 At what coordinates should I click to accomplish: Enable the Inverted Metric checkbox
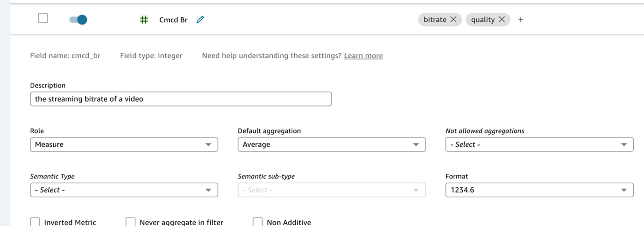pos(35,222)
